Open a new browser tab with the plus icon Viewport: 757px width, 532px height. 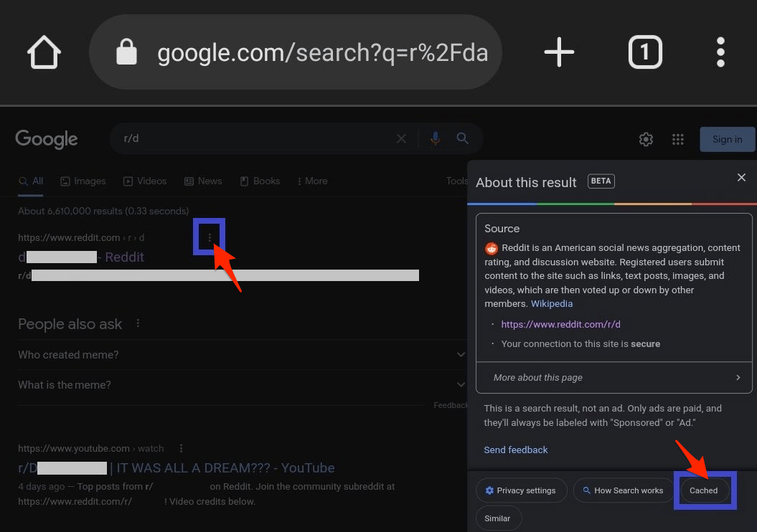pyautogui.click(x=559, y=52)
